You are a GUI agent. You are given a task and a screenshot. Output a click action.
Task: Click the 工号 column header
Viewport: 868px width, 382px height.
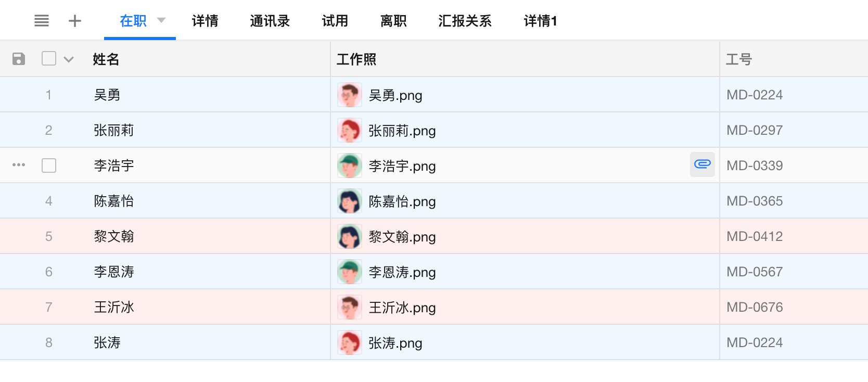(x=739, y=59)
